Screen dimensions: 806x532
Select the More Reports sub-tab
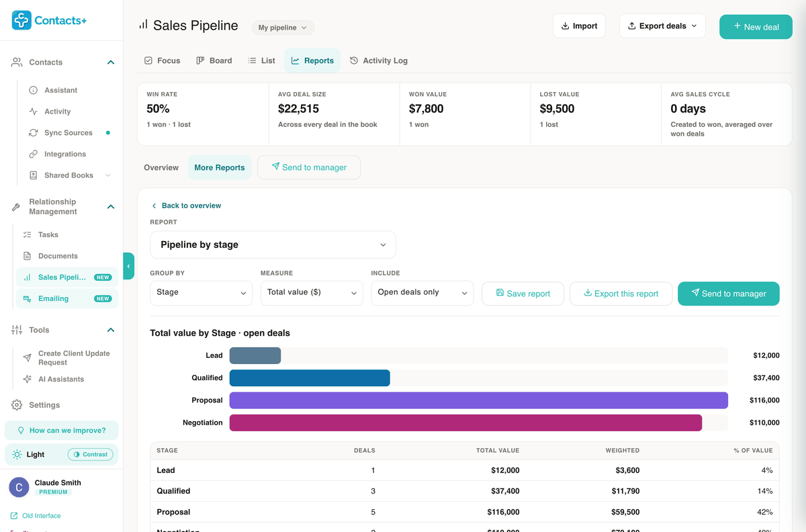click(x=220, y=168)
